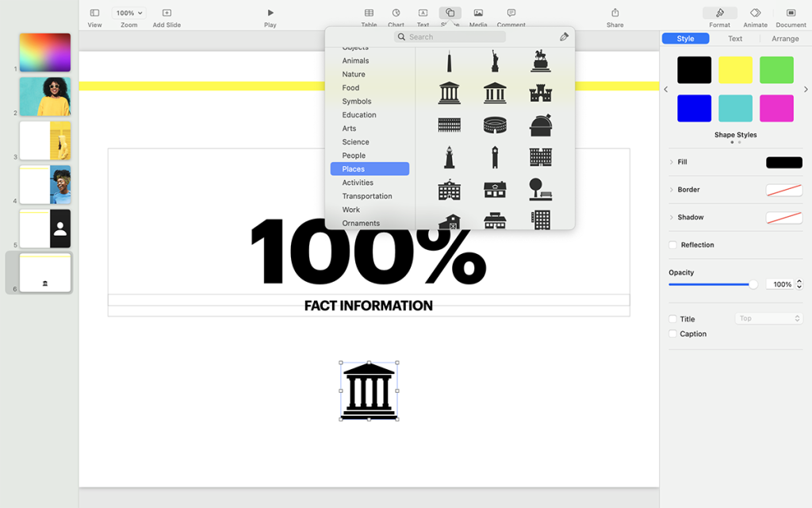The height and width of the screenshot is (508, 812).
Task: Select the Transportation shape category
Action: click(x=369, y=195)
